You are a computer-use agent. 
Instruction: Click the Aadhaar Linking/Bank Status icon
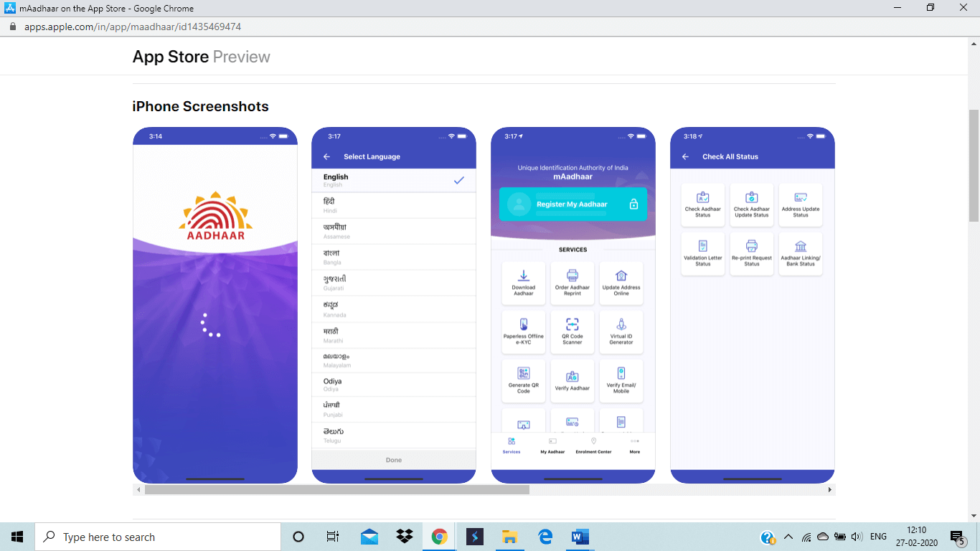(x=801, y=247)
